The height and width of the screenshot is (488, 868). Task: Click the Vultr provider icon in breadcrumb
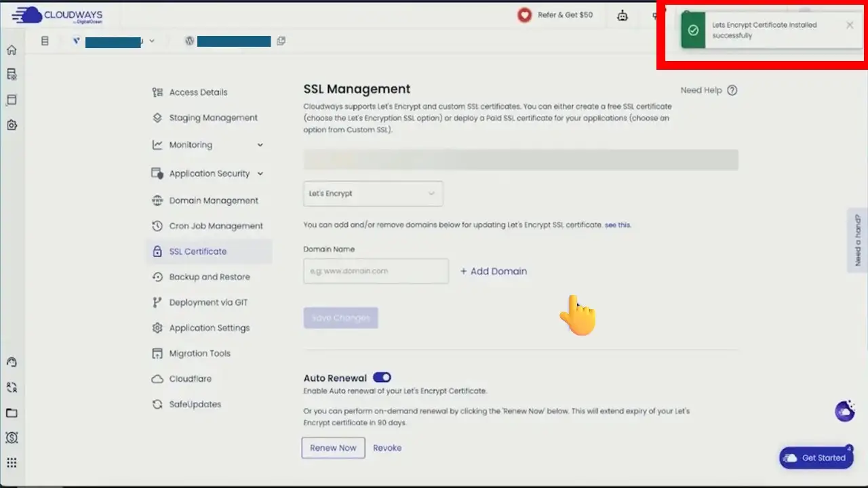[x=77, y=41]
